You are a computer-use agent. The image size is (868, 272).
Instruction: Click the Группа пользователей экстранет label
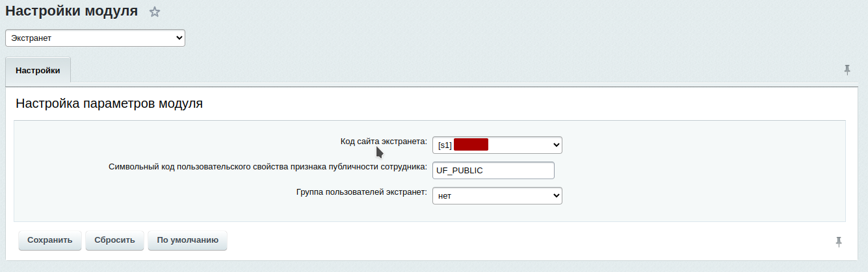click(361, 192)
